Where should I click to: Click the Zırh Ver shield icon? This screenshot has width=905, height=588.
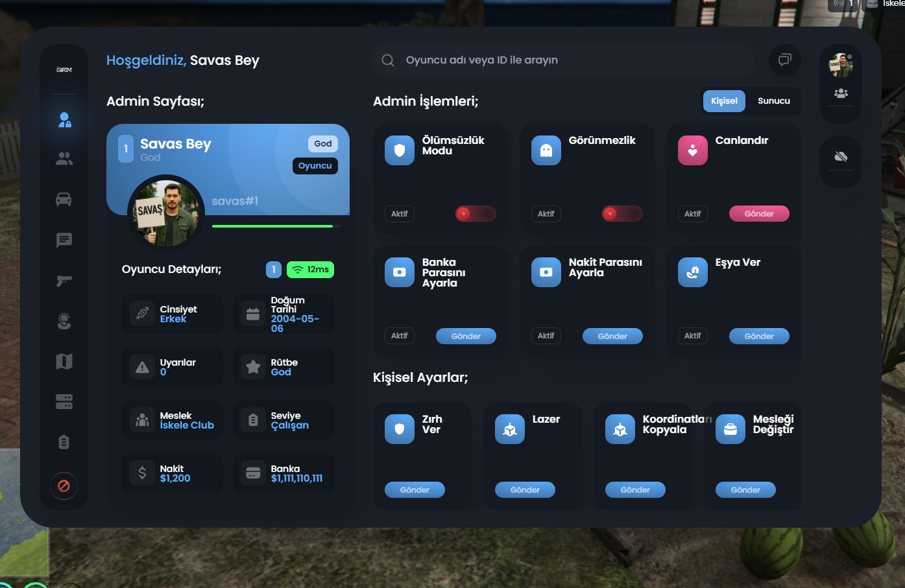(400, 429)
